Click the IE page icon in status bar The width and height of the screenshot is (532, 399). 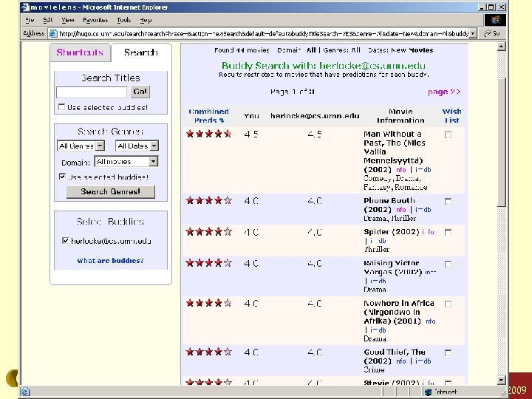coord(25,392)
